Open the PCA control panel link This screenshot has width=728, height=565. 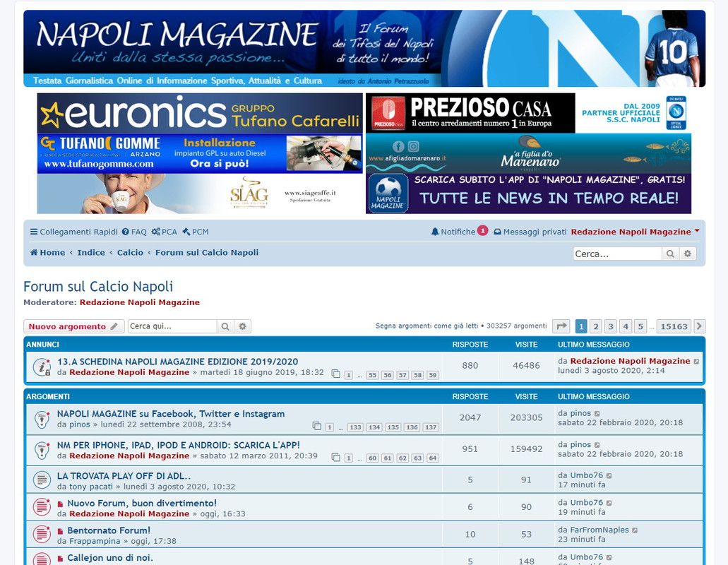164,232
